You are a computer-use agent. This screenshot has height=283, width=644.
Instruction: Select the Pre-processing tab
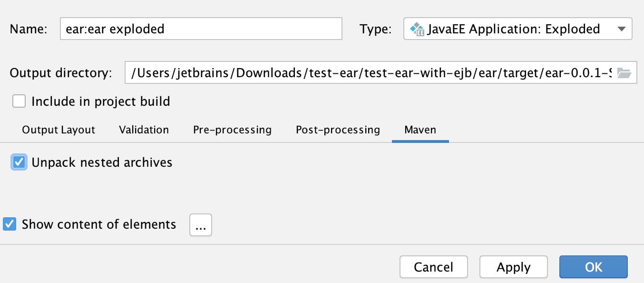click(x=232, y=130)
